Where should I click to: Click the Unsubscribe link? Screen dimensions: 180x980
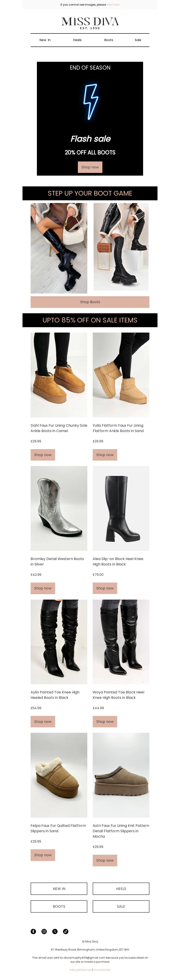pos(102,970)
